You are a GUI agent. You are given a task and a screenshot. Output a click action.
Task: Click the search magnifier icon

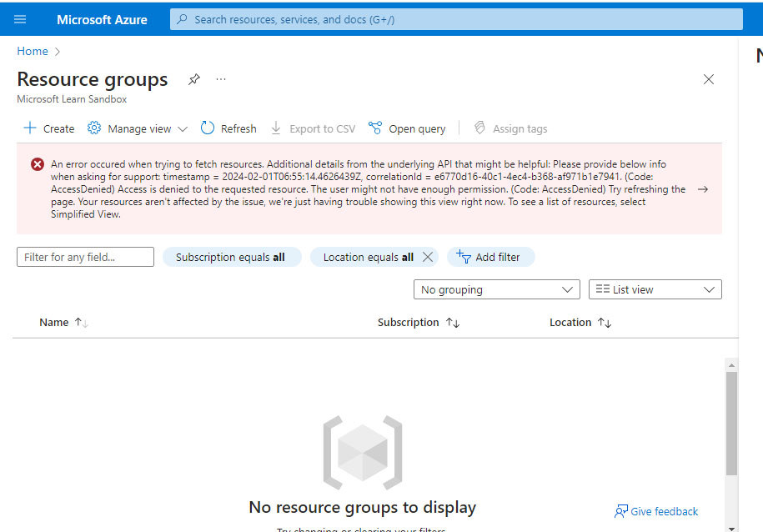pos(182,19)
